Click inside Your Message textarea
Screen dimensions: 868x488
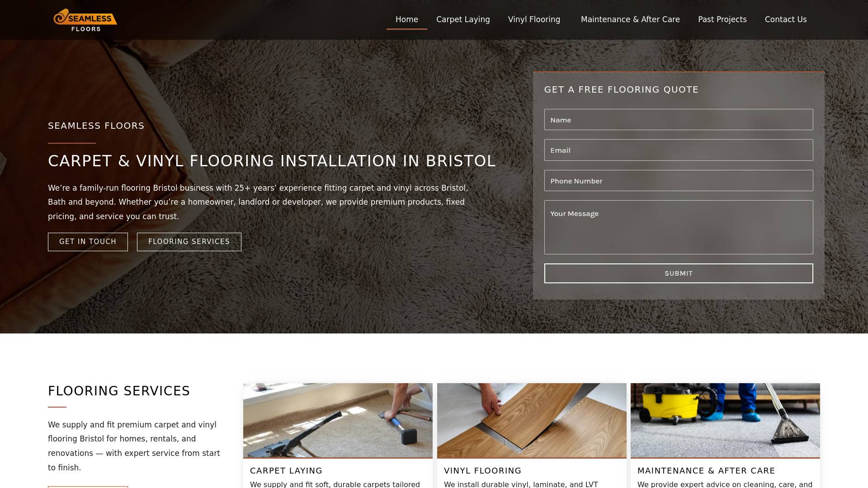[678, 227]
